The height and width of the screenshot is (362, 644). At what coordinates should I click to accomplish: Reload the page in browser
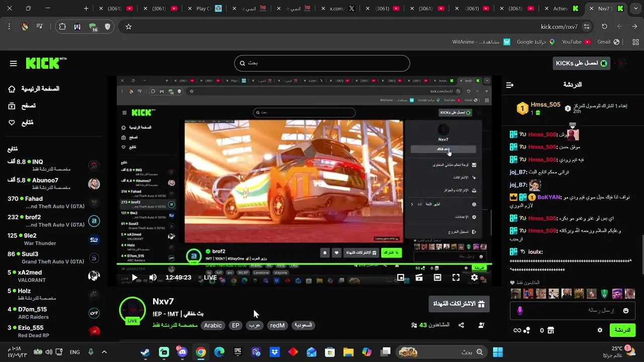pos(605,27)
